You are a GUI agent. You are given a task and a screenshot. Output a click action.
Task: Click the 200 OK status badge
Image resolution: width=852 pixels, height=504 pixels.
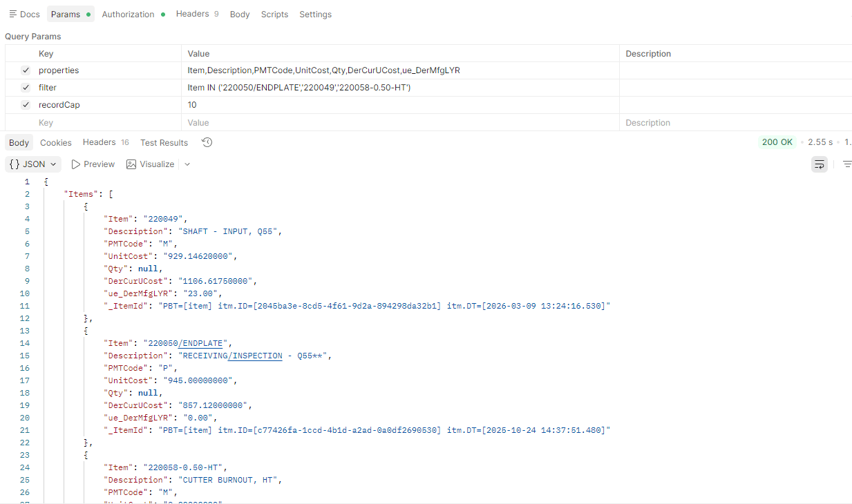tap(777, 142)
